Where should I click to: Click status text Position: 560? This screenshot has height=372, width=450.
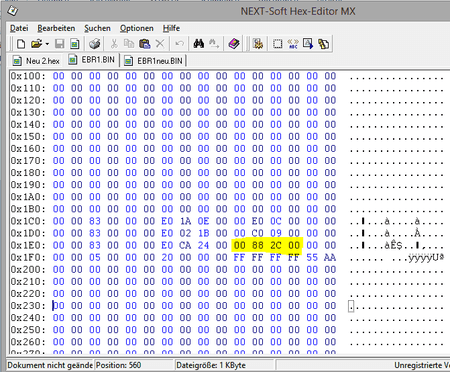(x=118, y=365)
